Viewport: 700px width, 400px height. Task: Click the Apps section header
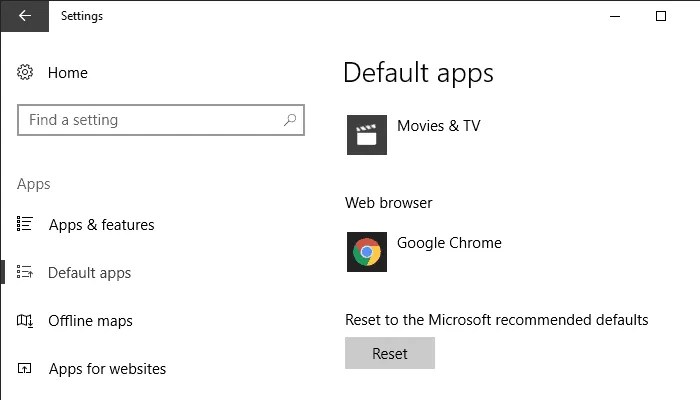(33, 184)
